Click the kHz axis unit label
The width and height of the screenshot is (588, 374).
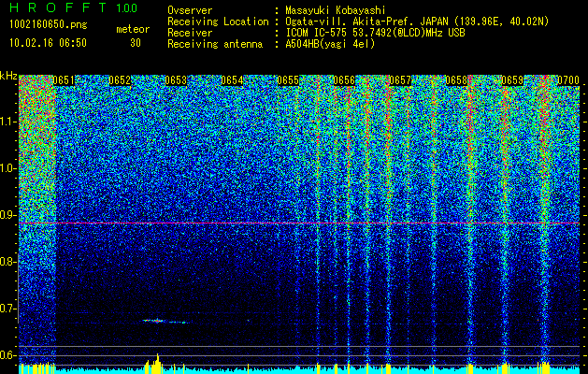[8, 76]
